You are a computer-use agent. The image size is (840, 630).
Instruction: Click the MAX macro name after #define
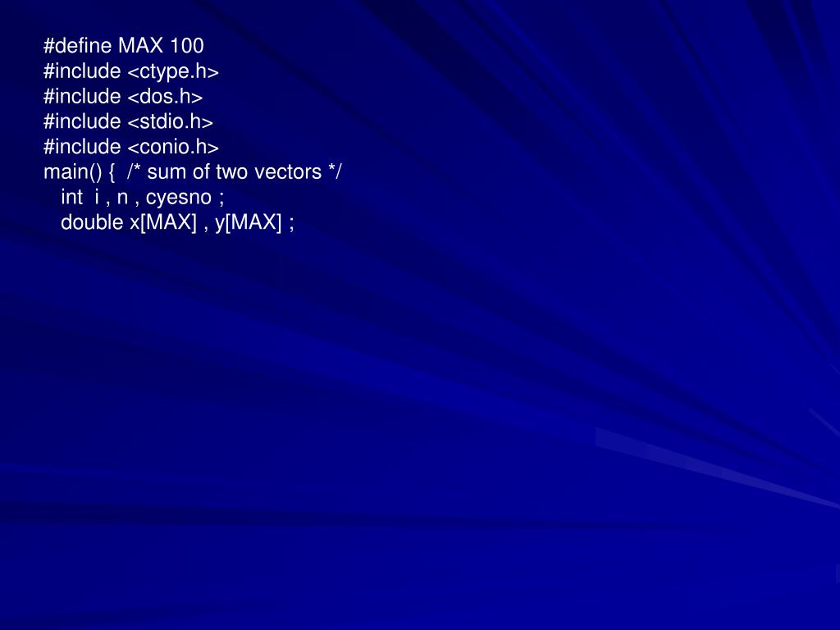click(x=140, y=46)
